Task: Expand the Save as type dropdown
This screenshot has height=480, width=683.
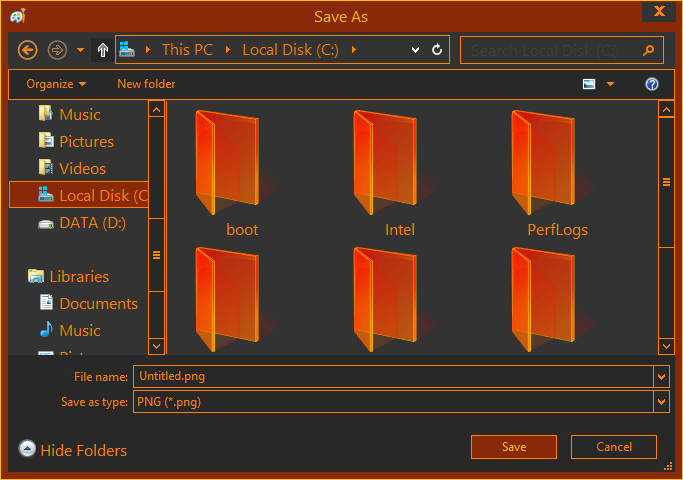Action: [660, 402]
